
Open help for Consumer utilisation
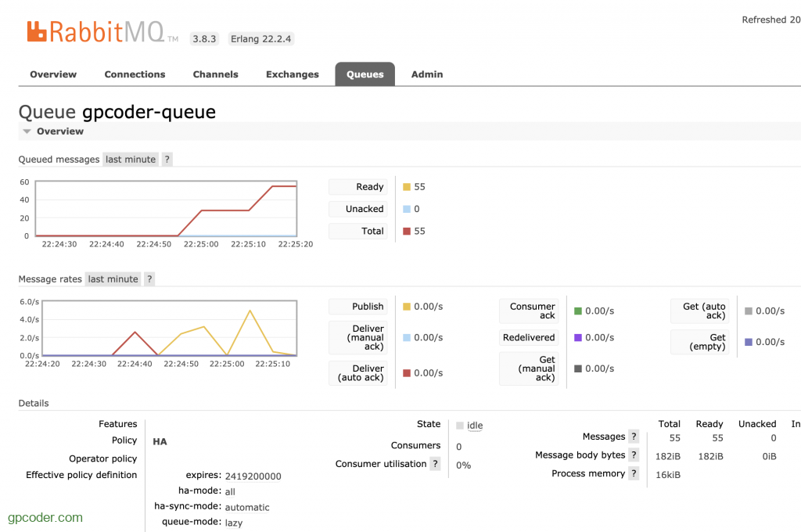point(435,464)
